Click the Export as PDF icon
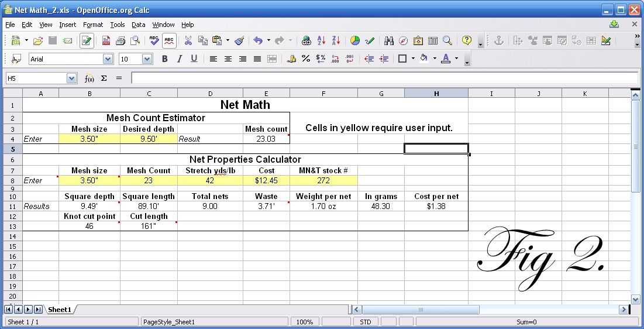The height and width of the screenshot is (329, 644). (x=106, y=41)
